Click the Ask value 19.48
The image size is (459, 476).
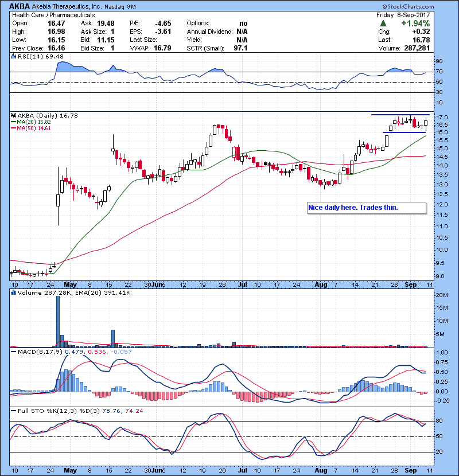pyautogui.click(x=106, y=24)
